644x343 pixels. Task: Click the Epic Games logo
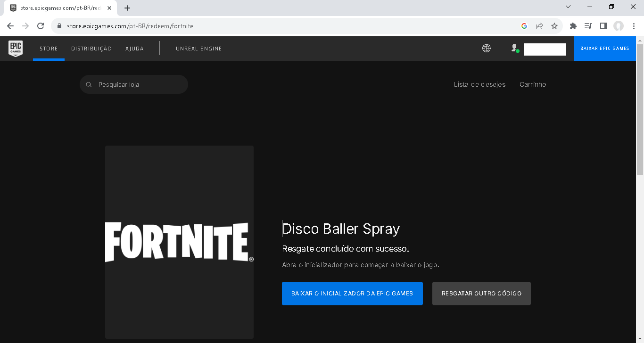tap(16, 49)
